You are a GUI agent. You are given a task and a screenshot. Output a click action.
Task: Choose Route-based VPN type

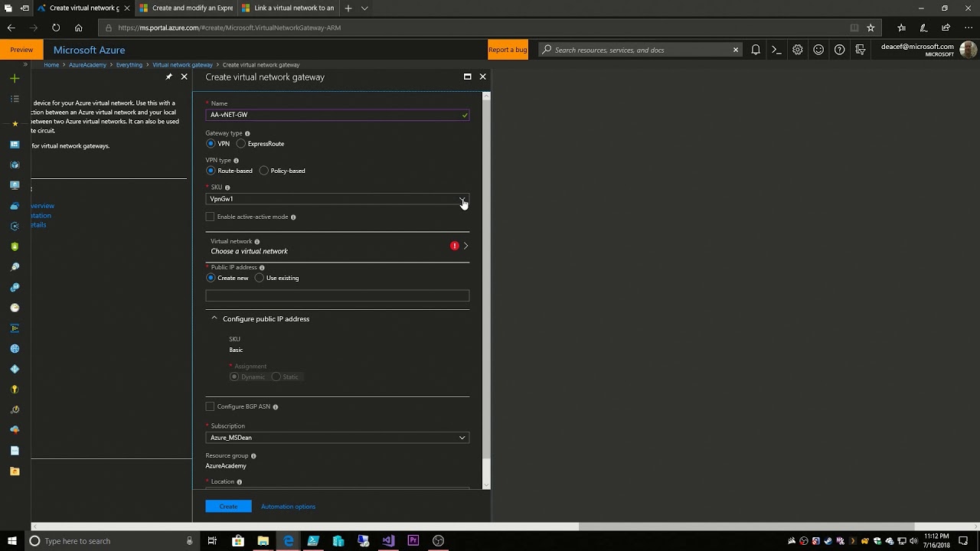[x=211, y=171]
